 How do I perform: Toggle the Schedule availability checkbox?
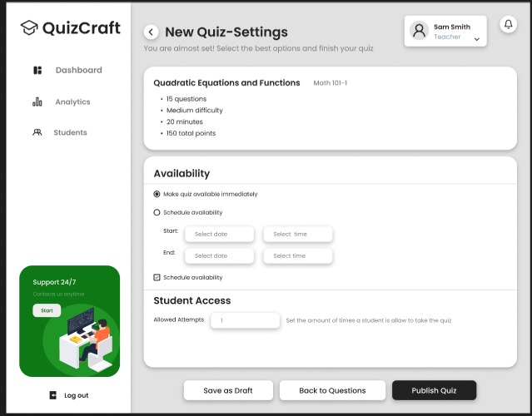(157, 277)
